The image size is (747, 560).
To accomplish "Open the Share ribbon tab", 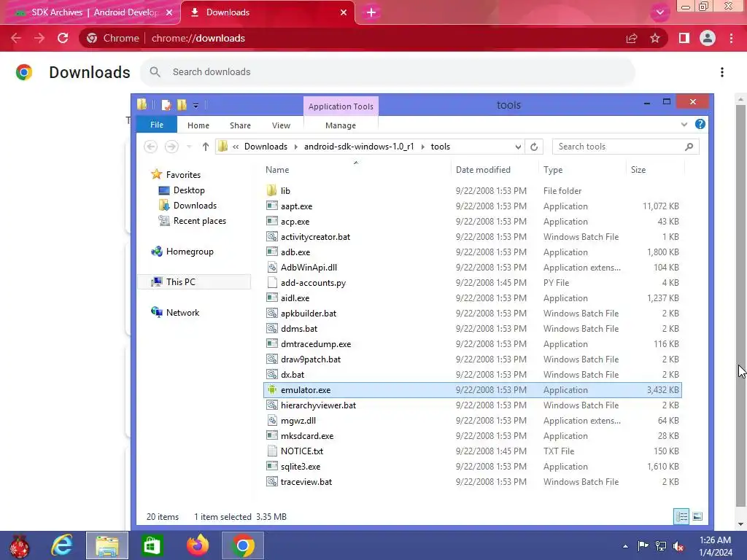I will point(240,125).
